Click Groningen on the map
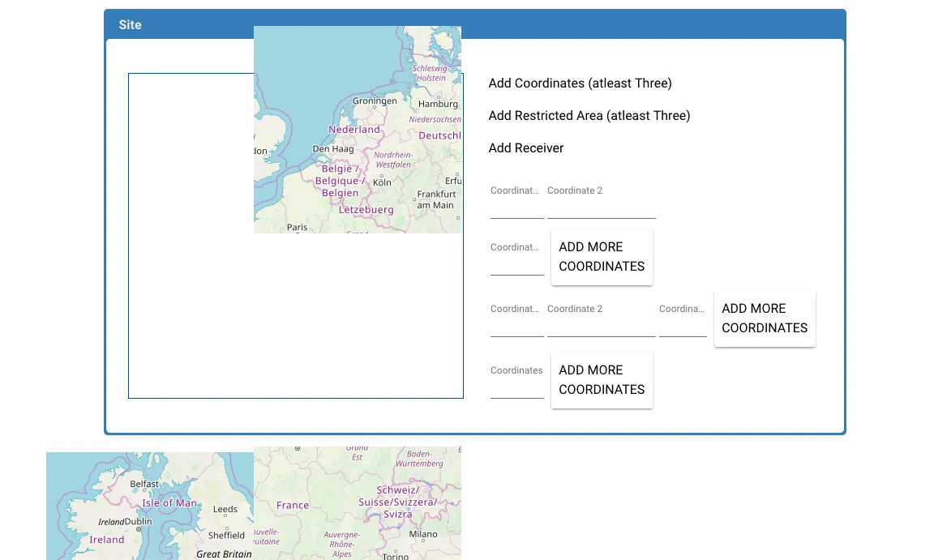The height and width of the screenshot is (560, 934). pyautogui.click(x=374, y=100)
